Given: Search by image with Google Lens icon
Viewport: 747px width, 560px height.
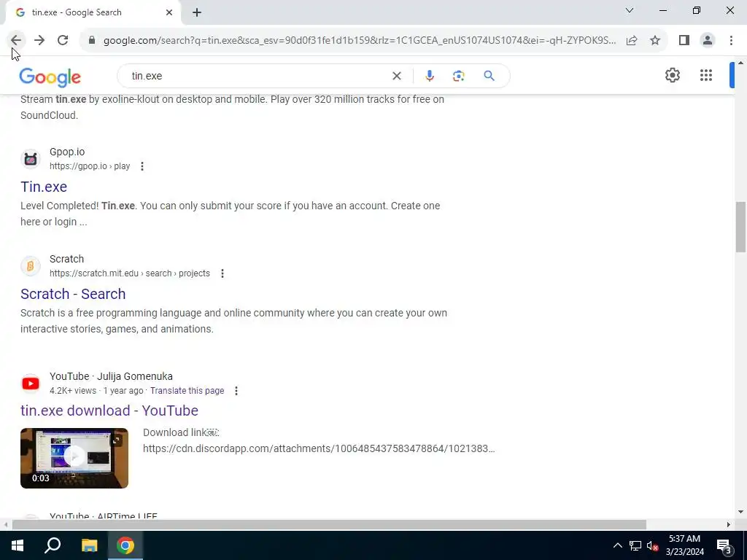Looking at the screenshot, I should click(x=458, y=76).
